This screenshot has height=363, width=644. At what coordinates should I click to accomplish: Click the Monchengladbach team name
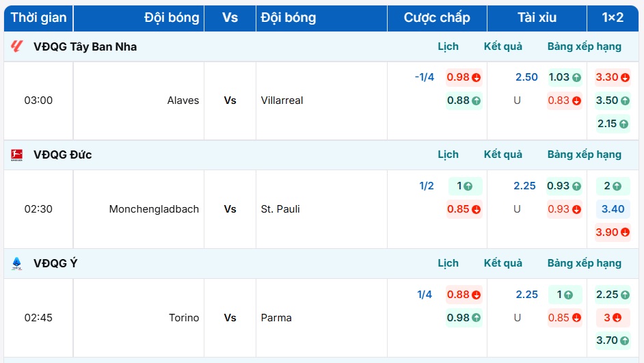click(154, 209)
